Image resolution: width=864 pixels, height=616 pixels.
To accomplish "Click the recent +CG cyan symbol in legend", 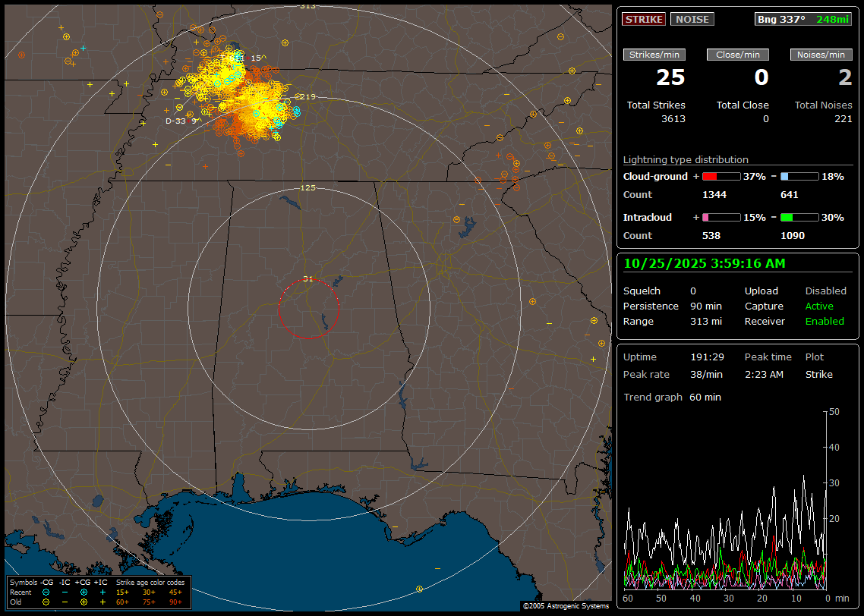I will (84, 592).
